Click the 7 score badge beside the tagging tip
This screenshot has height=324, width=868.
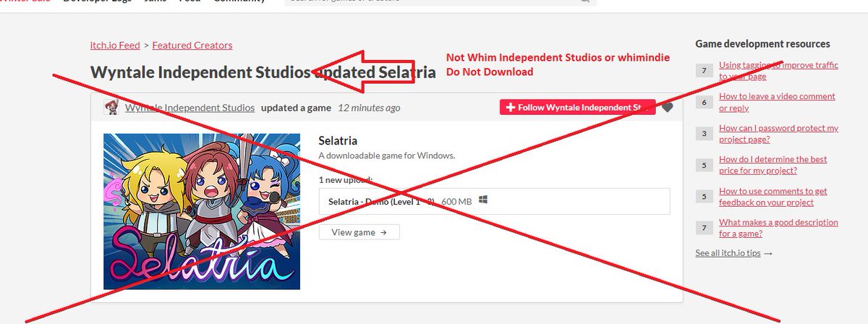[x=703, y=70]
